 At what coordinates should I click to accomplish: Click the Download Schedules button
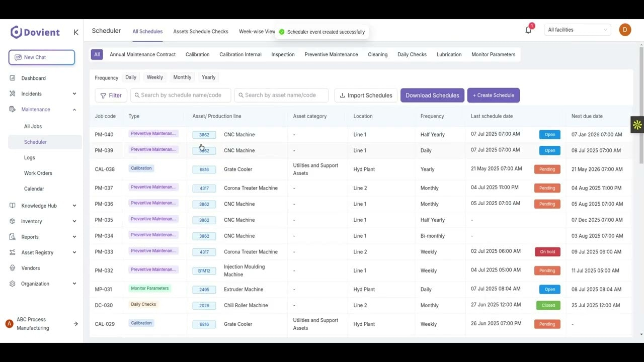(x=432, y=96)
